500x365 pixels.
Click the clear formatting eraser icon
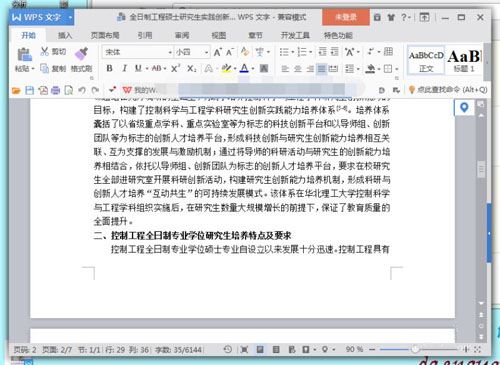[x=245, y=52]
